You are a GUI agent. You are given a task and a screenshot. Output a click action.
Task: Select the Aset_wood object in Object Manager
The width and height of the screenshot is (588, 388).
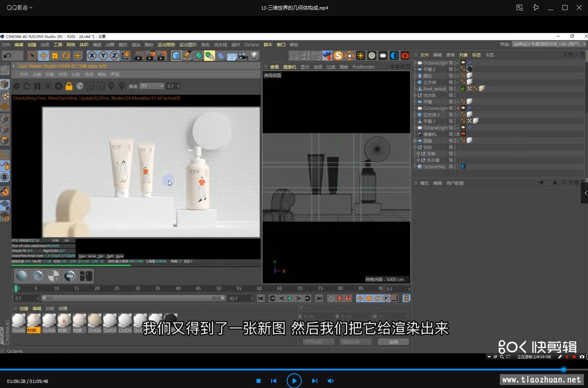coord(434,89)
